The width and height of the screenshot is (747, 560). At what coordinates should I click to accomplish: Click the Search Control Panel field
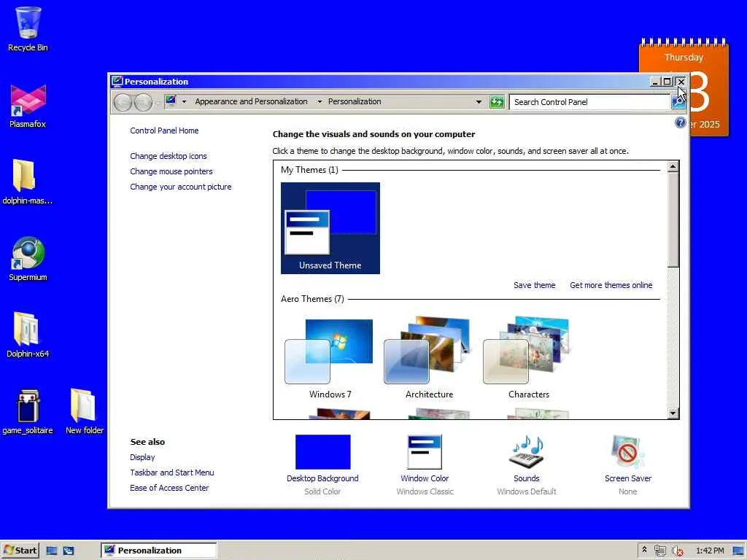pyautogui.click(x=589, y=102)
